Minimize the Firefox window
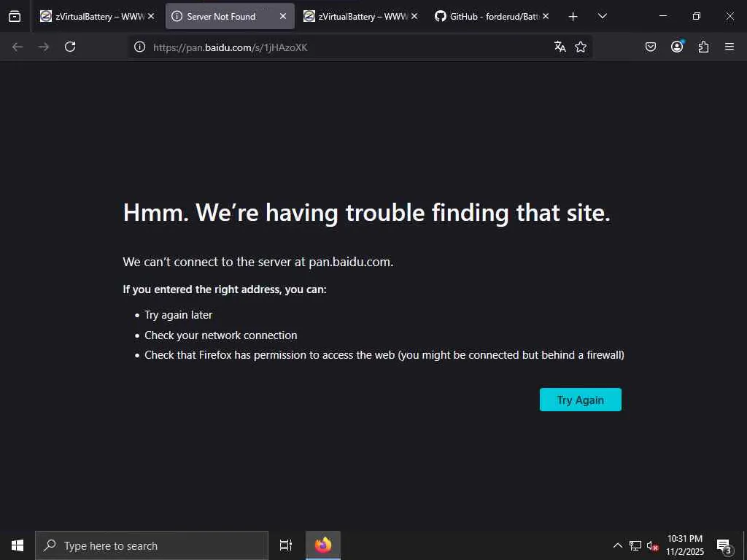Screen dimensions: 747x560 [x=662, y=16]
